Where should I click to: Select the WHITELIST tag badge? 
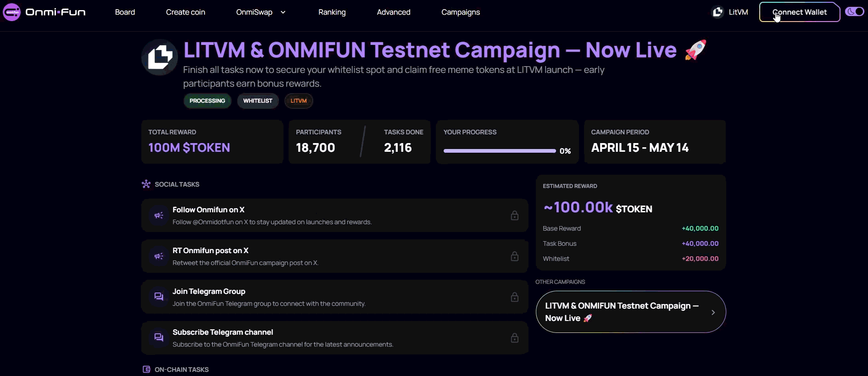click(257, 101)
